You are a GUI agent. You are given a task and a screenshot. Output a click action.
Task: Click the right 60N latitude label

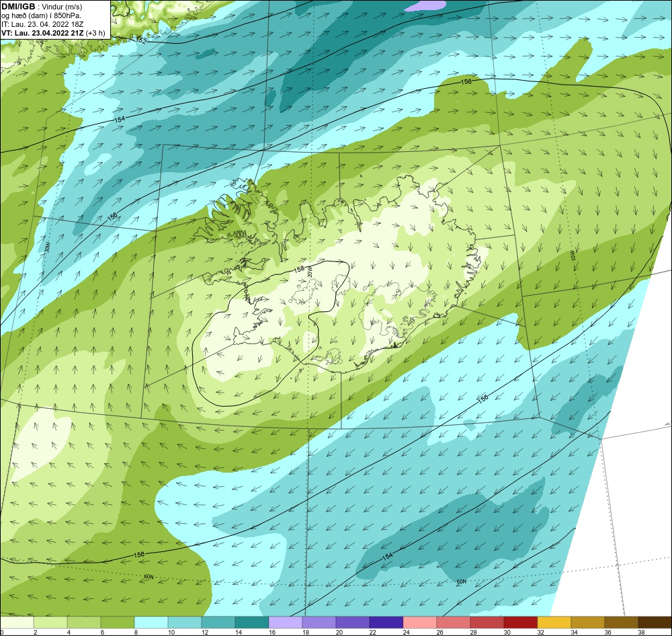click(461, 582)
